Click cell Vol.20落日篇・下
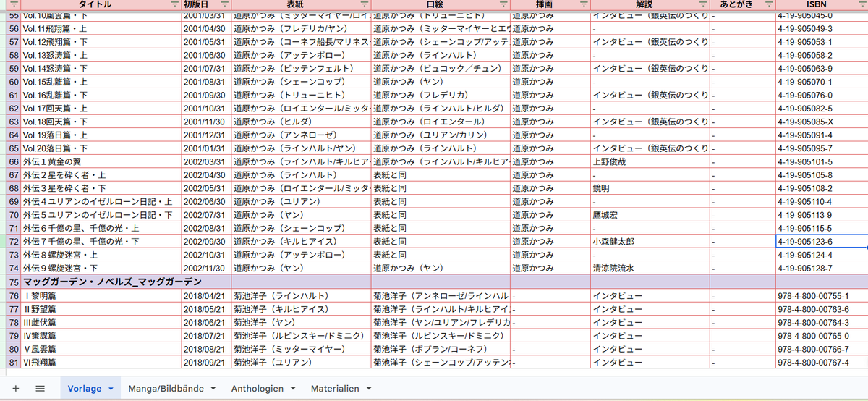The width and height of the screenshot is (868, 401). [101, 148]
